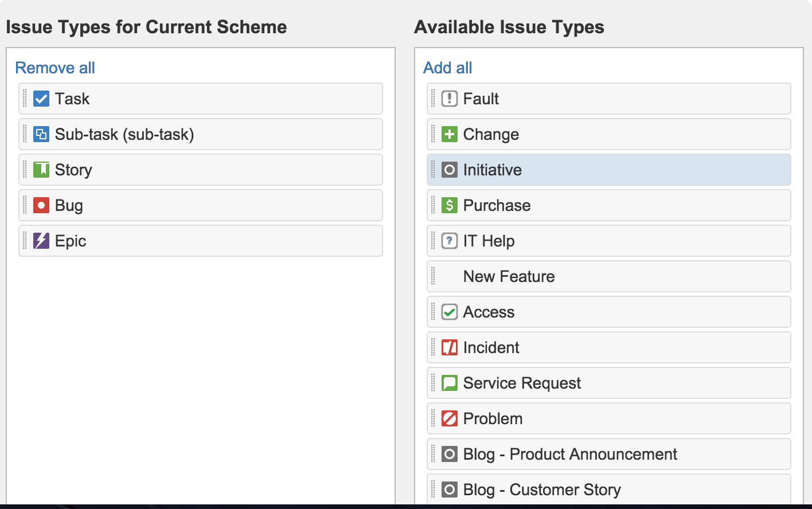Click the Blog - Customer Story icon

[x=450, y=490]
